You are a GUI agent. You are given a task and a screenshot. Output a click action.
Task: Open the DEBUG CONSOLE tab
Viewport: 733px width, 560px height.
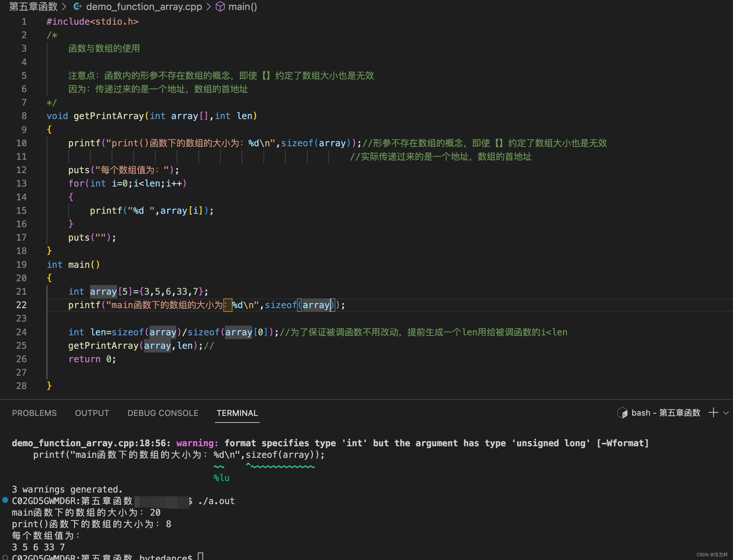pyautogui.click(x=162, y=413)
